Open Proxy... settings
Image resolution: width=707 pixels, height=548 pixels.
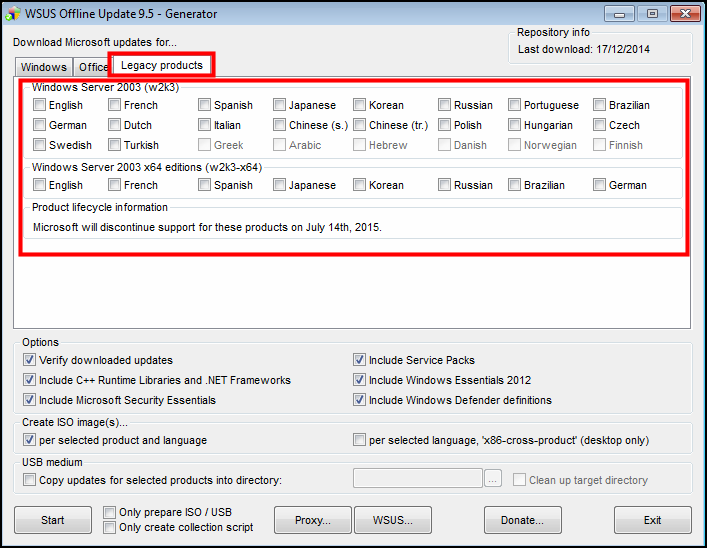click(x=313, y=520)
